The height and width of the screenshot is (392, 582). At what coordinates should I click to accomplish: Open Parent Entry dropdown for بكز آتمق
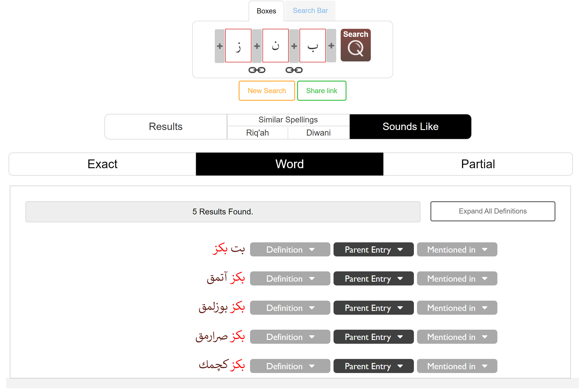[x=373, y=279]
